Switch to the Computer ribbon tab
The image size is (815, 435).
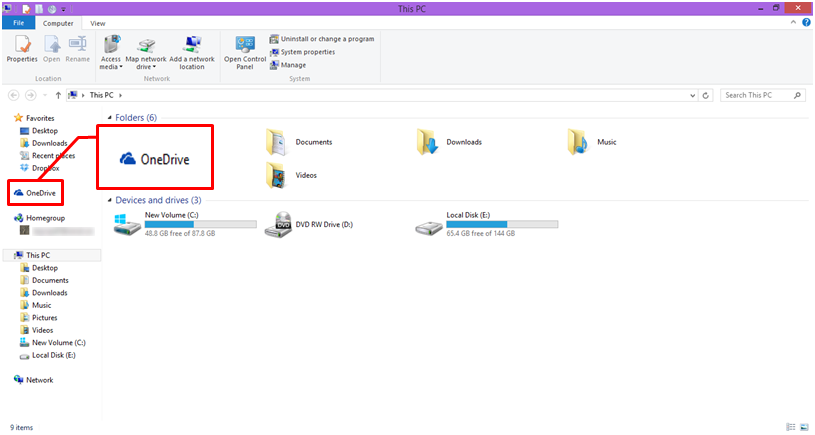(x=58, y=23)
